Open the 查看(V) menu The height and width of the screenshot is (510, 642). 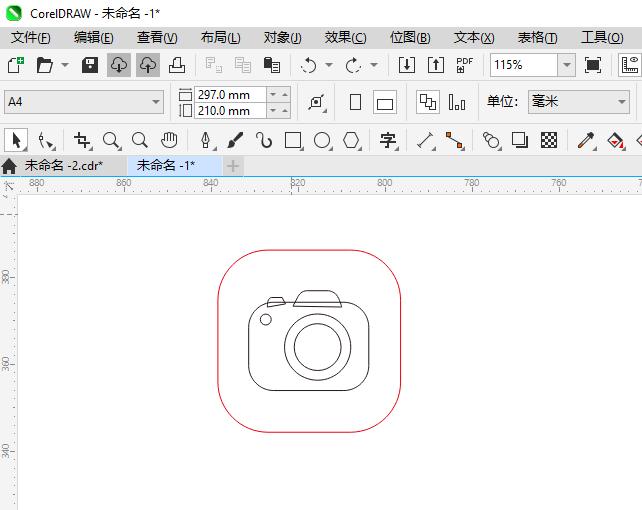pos(157,38)
